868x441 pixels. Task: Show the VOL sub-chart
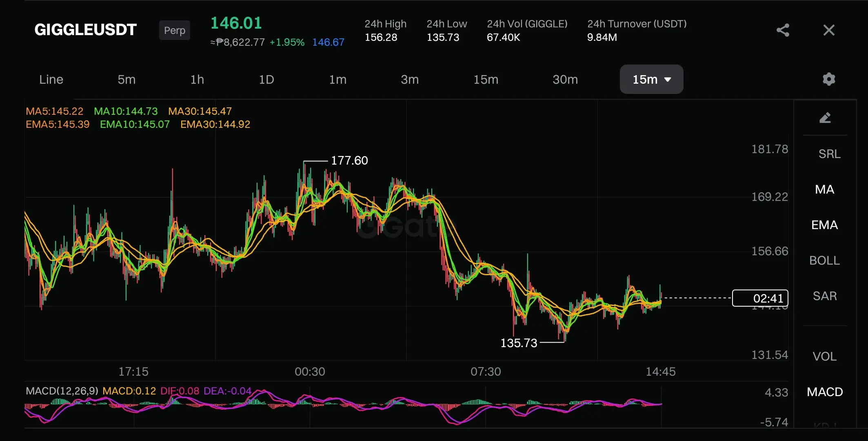pos(824,356)
